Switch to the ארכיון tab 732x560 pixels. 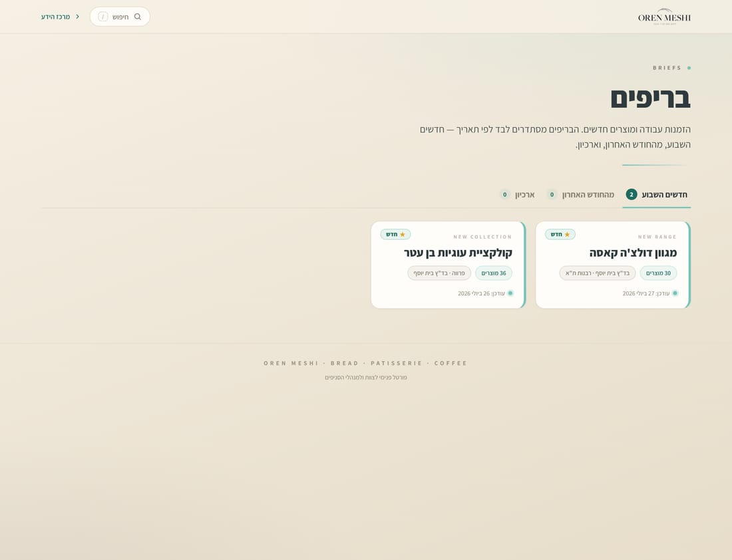pos(517,195)
